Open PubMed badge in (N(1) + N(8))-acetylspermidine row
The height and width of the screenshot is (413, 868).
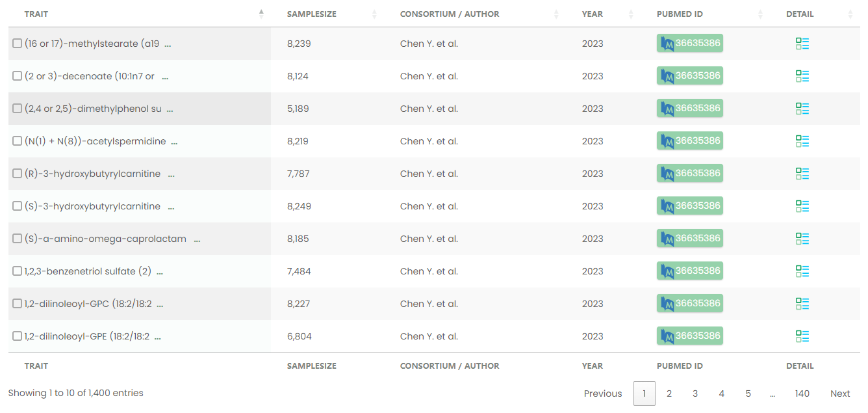690,140
